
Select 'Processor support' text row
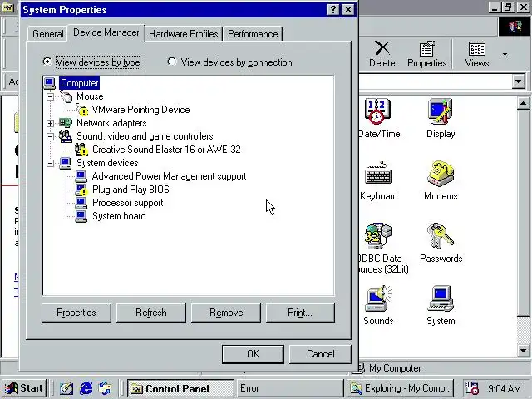click(127, 203)
